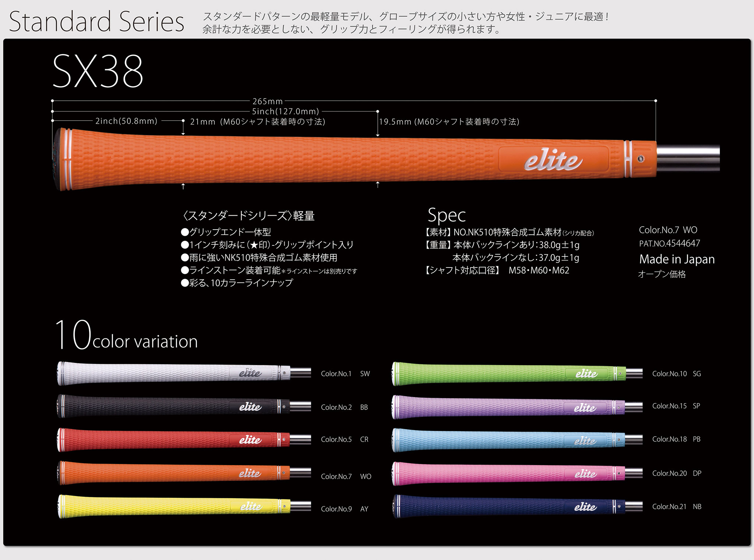Viewport: 754px width, 560px height.
Task: Click the SX38 model name heading
Action: point(98,70)
